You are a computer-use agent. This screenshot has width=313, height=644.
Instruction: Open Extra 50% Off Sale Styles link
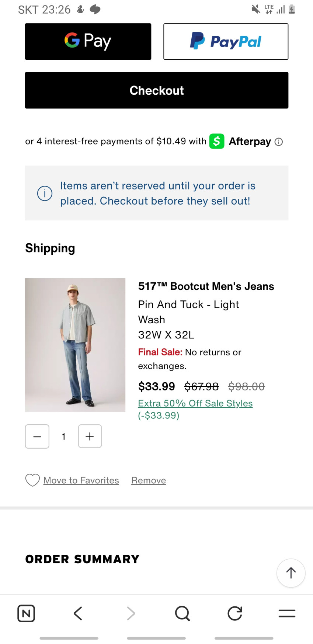195,403
